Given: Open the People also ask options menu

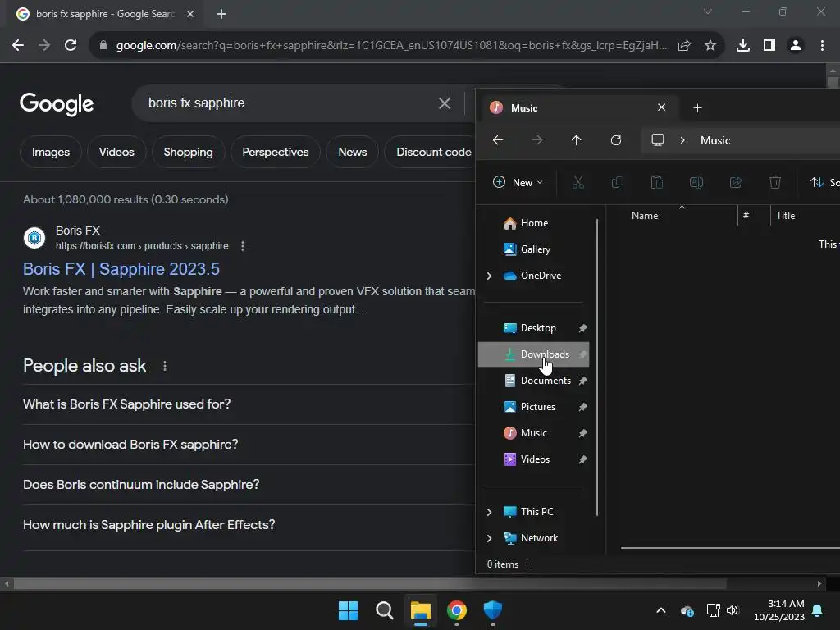Looking at the screenshot, I should point(164,366).
